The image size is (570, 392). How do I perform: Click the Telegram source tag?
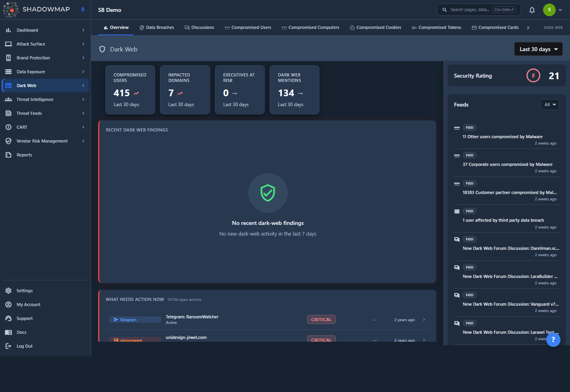coord(135,320)
